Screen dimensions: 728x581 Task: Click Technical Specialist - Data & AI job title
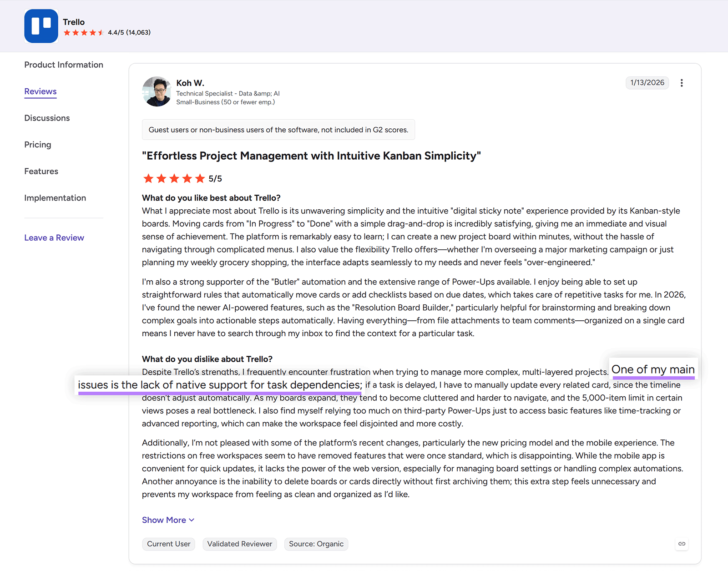[228, 93]
